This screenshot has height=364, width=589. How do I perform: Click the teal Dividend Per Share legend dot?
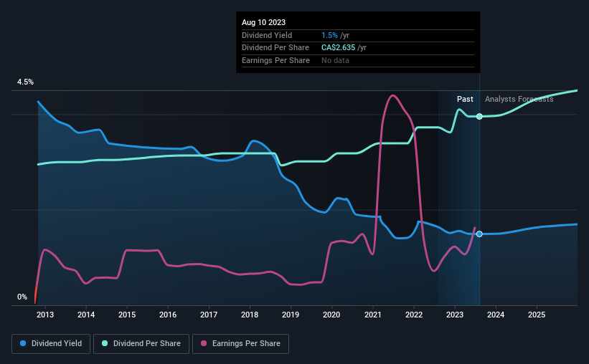pyautogui.click(x=105, y=343)
